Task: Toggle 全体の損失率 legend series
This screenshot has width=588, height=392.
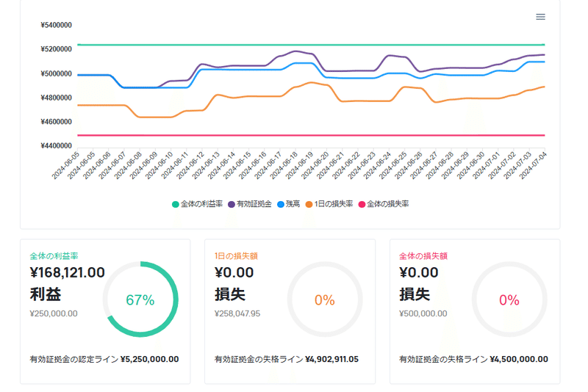Action: tap(384, 204)
